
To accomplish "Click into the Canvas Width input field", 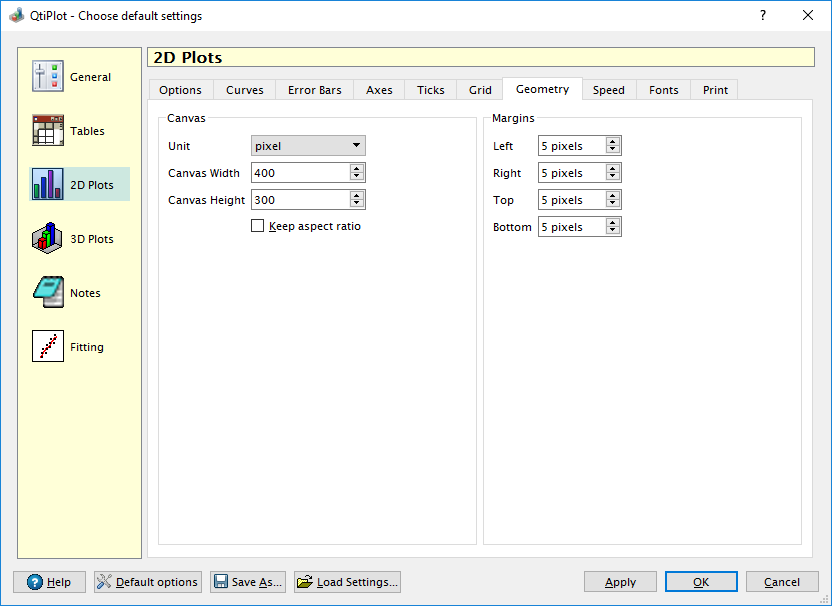I will 299,173.
